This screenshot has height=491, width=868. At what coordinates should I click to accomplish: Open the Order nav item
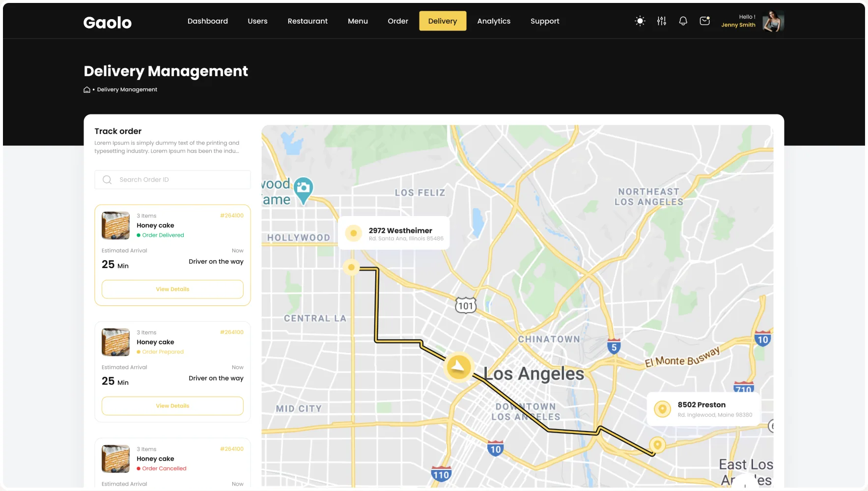(x=398, y=21)
